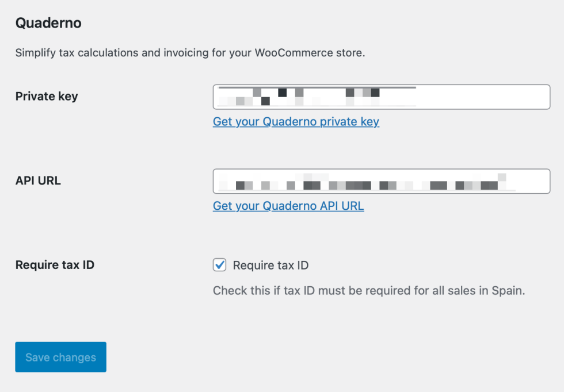This screenshot has width=564, height=392.
Task: Click the bold 'Private key' row label
Action: [47, 97]
